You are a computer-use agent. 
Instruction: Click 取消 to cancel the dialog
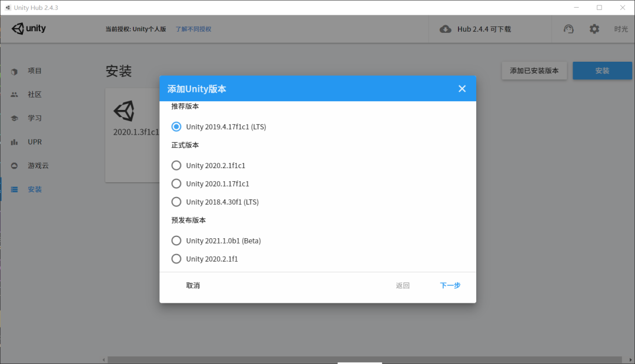[x=193, y=285]
